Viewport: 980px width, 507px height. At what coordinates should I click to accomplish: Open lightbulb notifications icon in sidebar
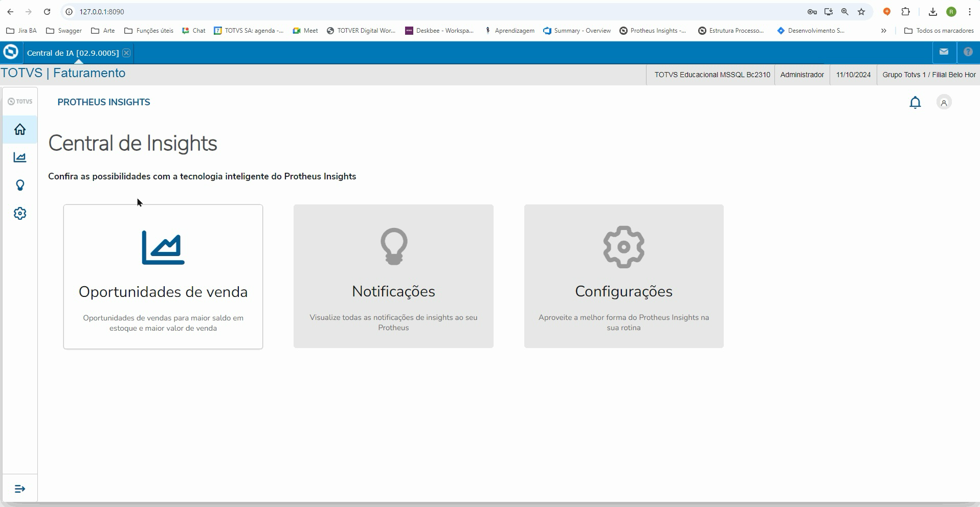pyautogui.click(x=20, y=185)
